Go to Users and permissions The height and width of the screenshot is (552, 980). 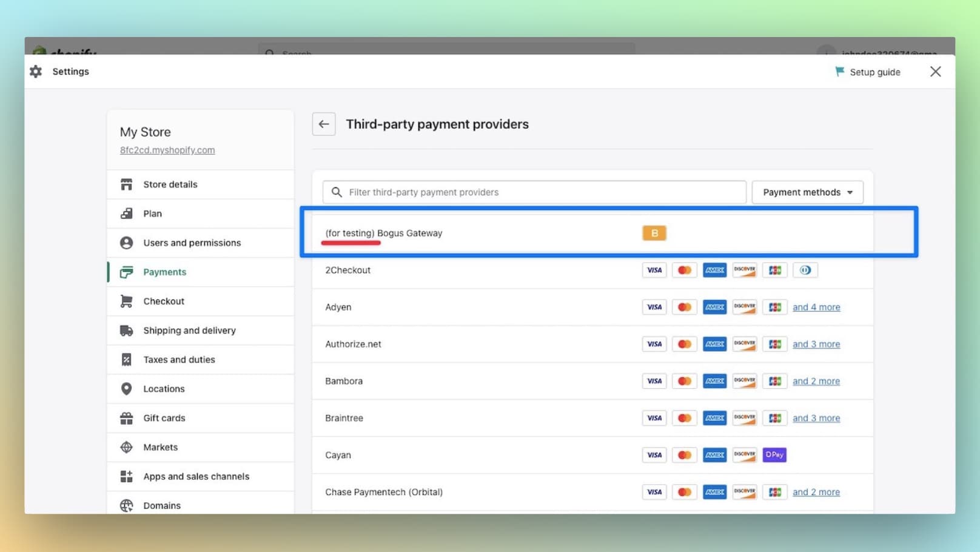pos(200,243)
